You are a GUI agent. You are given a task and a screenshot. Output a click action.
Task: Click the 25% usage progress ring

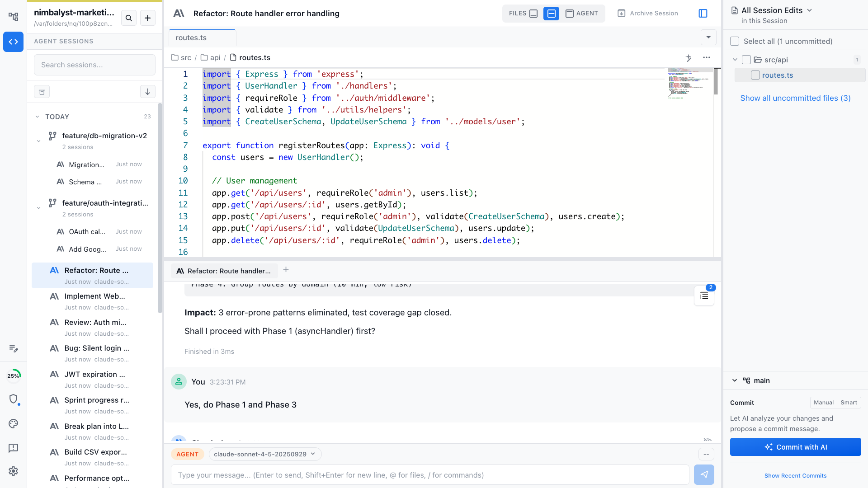13,375
